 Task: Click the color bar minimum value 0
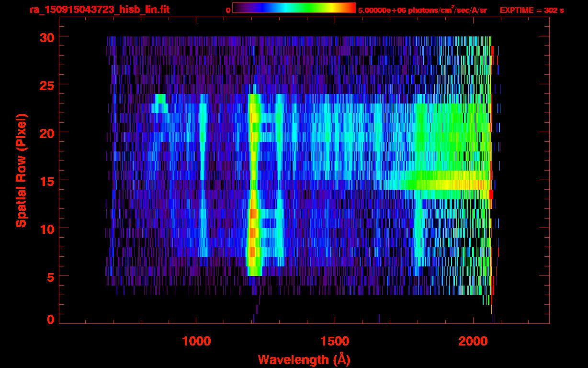(x=228, y=10)
